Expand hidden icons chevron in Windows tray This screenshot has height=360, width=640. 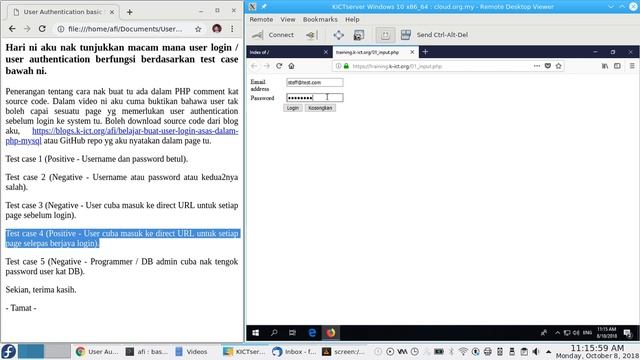tap(557, 333)
